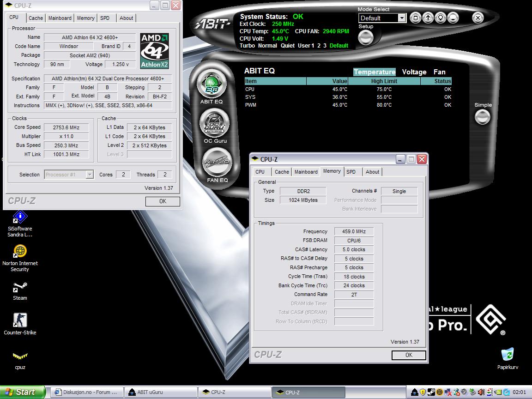Click the yellow shield icon in system tray
The height and width of the screenshot is (399, 532).
(x=423, y=392)
